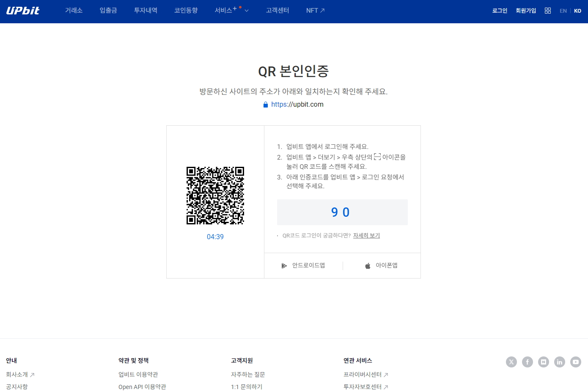Open the NFT external link

click(315, 10)
